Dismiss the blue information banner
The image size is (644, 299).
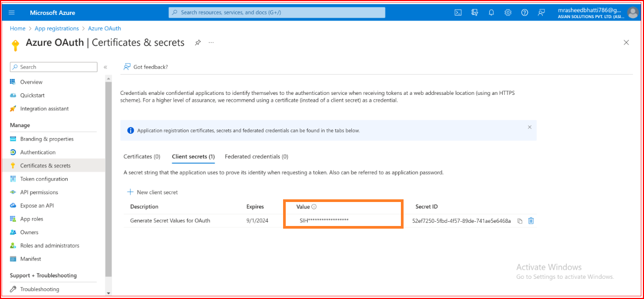coord(529,127)
